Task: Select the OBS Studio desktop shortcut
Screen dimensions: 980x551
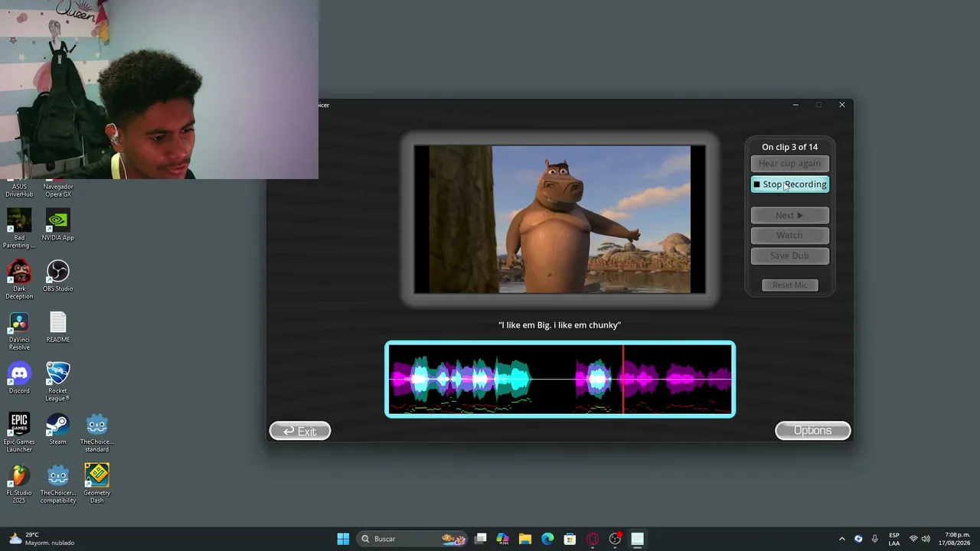Action: 58,275
